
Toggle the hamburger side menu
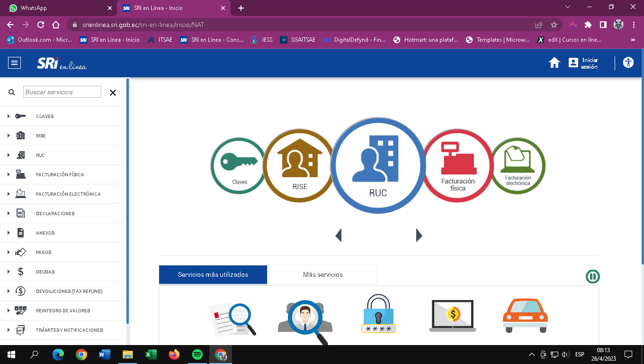pos(15,63)
